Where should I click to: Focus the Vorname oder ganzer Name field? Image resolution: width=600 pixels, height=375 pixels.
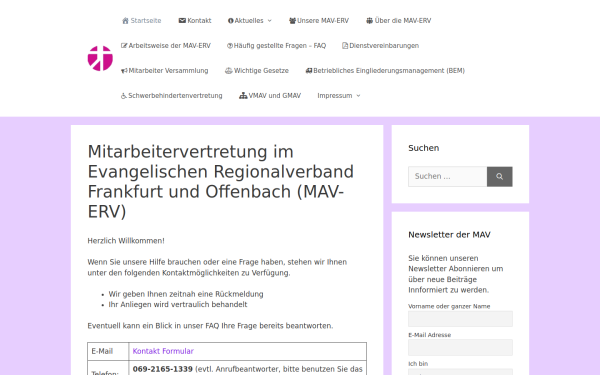[460, 319]
